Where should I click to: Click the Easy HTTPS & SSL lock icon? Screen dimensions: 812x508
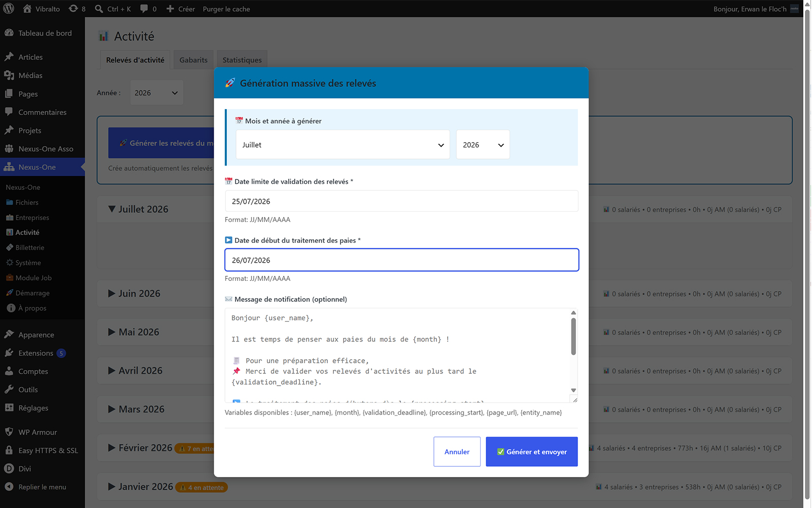pos(9,451)
